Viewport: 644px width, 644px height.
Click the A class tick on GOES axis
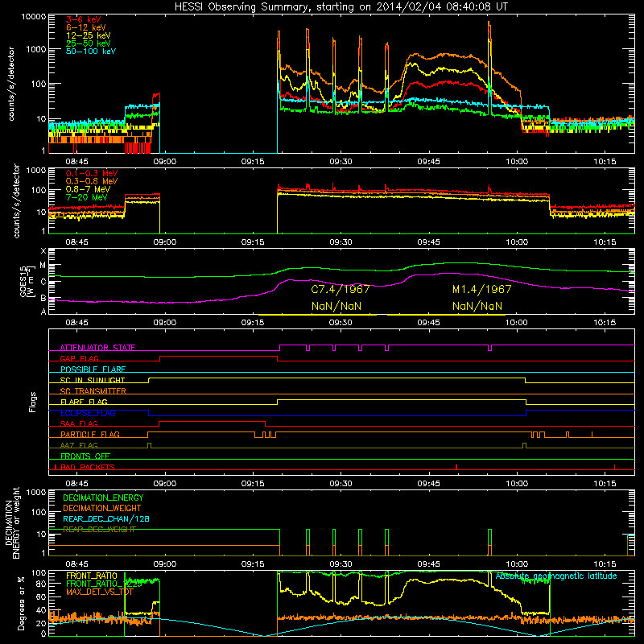pos(43,312)
